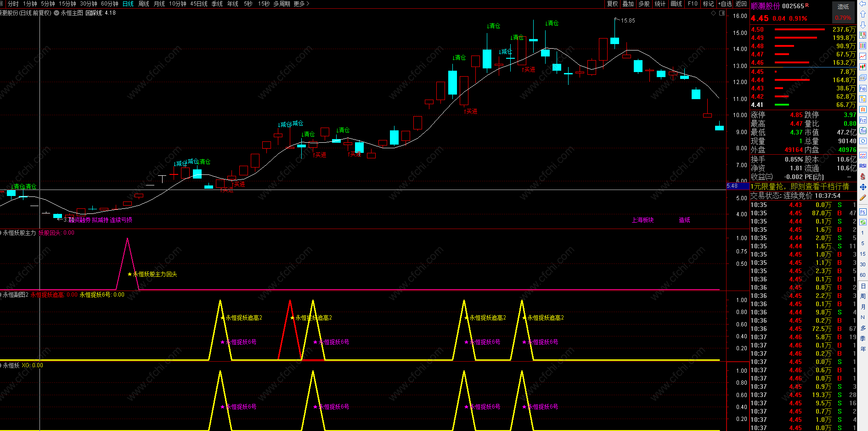The height and width of the screenshot is (431, 868).
Task: Click the blue four-way move arrows icon
Action: pos(863,187)
